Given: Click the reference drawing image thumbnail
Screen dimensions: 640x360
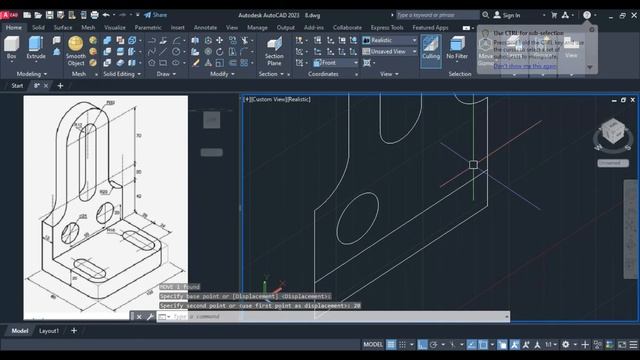Looking at the screenshot, I should [106, 207].
